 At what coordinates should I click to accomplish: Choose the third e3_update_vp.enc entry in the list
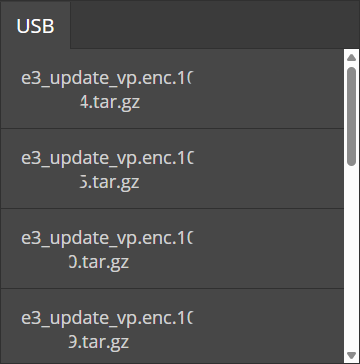[x=172, y=249]
